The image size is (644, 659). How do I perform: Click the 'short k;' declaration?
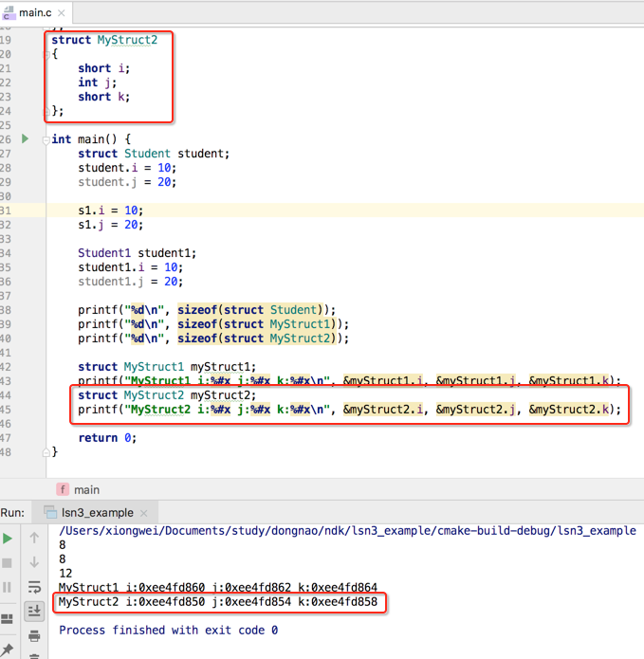[x=103, y=97]
